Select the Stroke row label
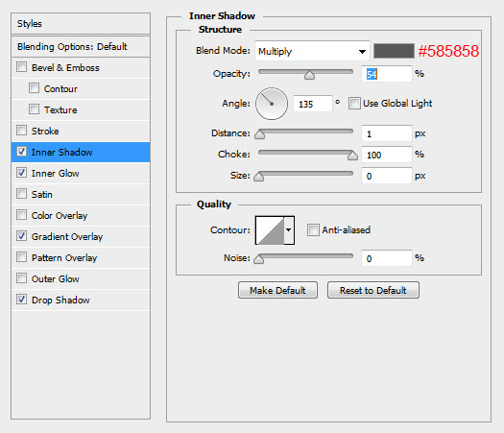The width and height of the screenshot is (504, 433). (45, 132)
